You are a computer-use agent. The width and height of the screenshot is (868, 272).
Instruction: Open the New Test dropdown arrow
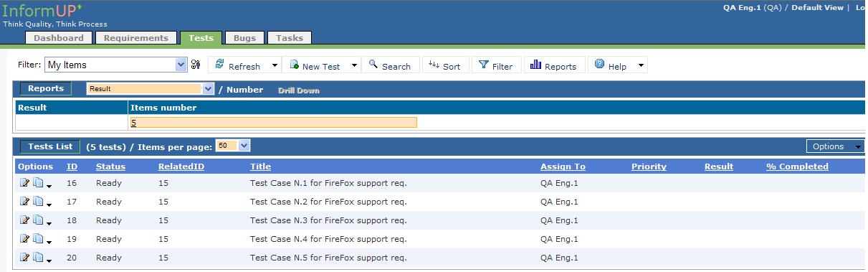tap(354, 65)
